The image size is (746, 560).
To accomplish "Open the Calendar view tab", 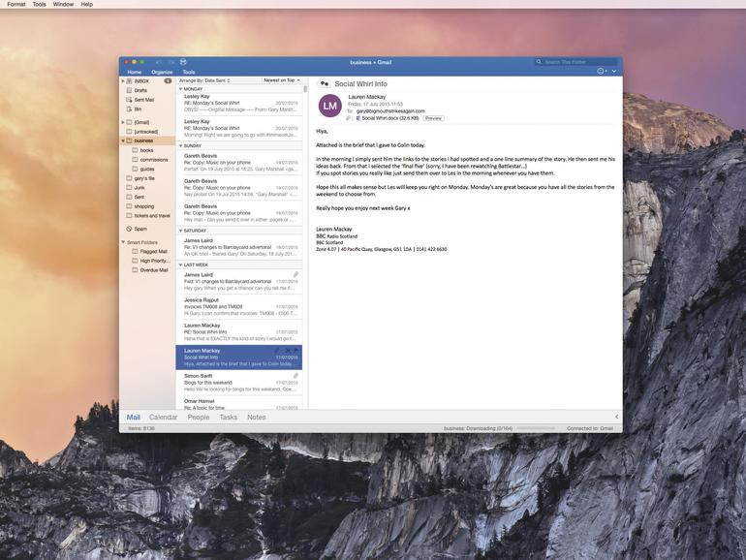I will [x=163, y=418].
